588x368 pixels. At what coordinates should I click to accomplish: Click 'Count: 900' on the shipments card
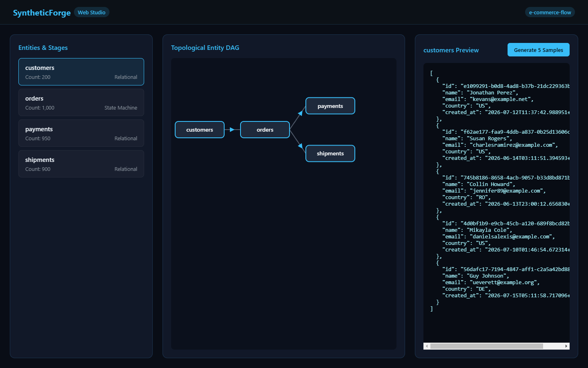point(38,169)
